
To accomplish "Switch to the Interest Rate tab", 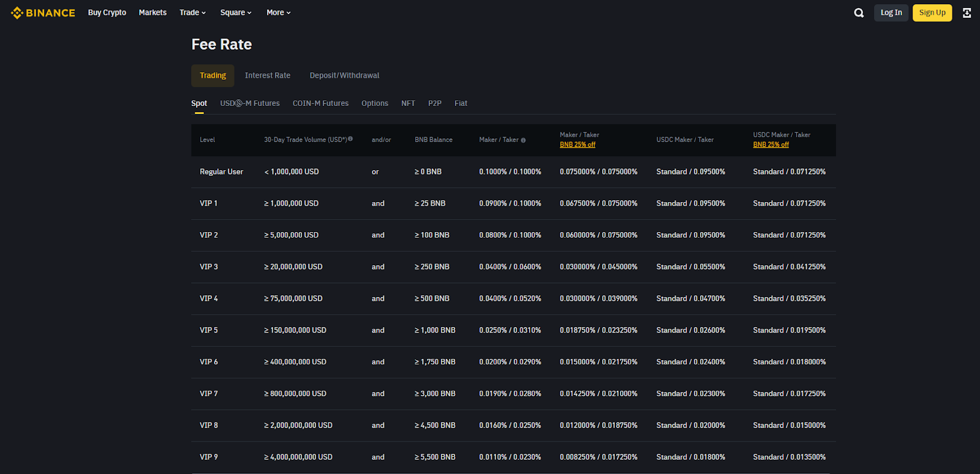I will [x=268, y=75].
